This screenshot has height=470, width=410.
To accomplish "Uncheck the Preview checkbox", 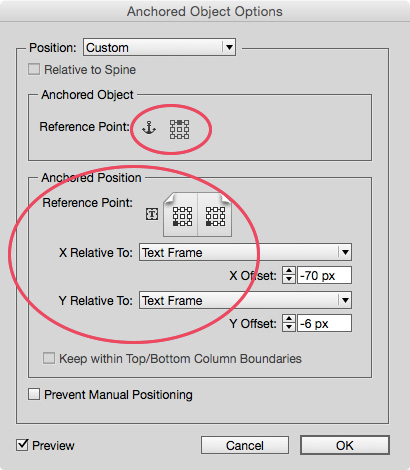I will click(x=22, y=445).
